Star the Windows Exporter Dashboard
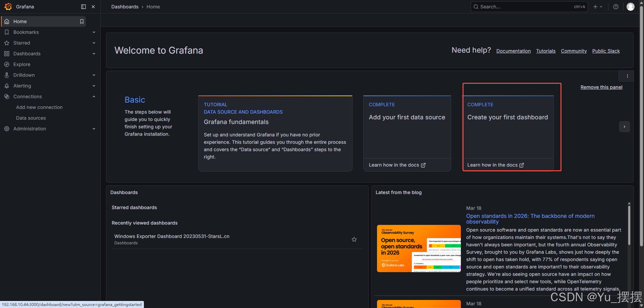The width and height of the screenshot is (644, 308). 354,239
